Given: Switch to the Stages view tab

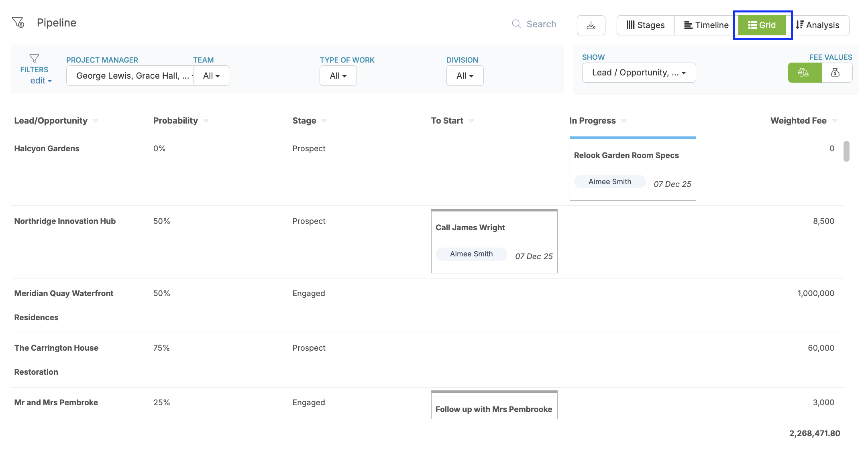Looking at the screenshot, I should pos(645,25).
